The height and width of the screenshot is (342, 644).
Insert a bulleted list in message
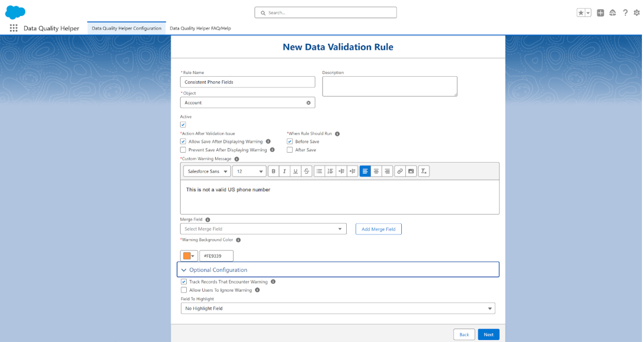point(319,171)
